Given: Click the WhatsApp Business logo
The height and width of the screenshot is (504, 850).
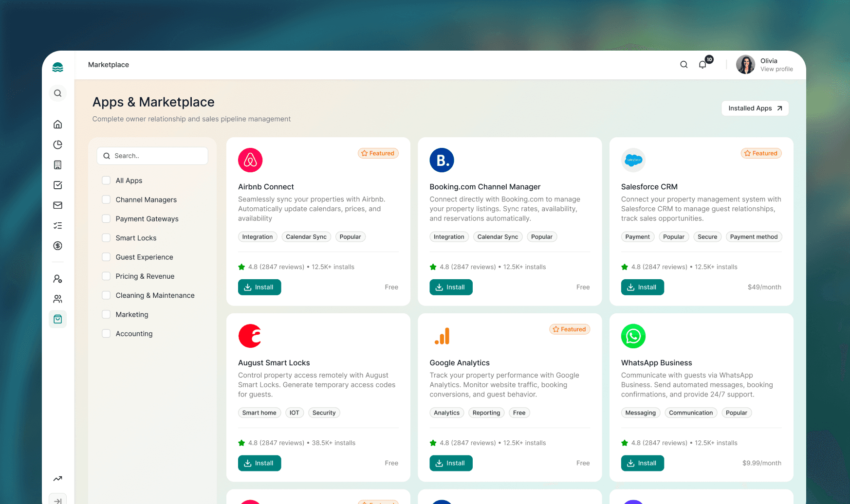Looking at the screenshot, I should pos(633,336).
